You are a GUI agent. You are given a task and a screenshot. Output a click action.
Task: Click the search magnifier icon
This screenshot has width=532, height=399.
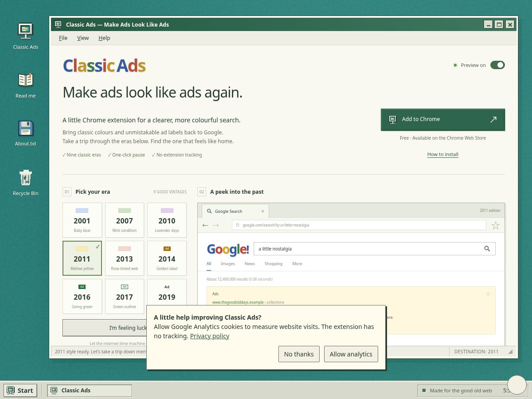click(x=487, y=249)
